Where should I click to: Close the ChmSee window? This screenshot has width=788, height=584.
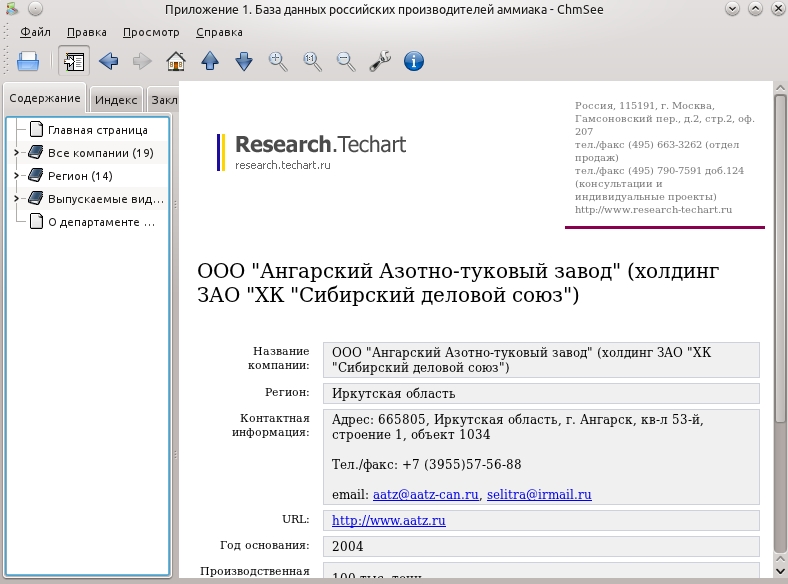click(x=778, y=9)
